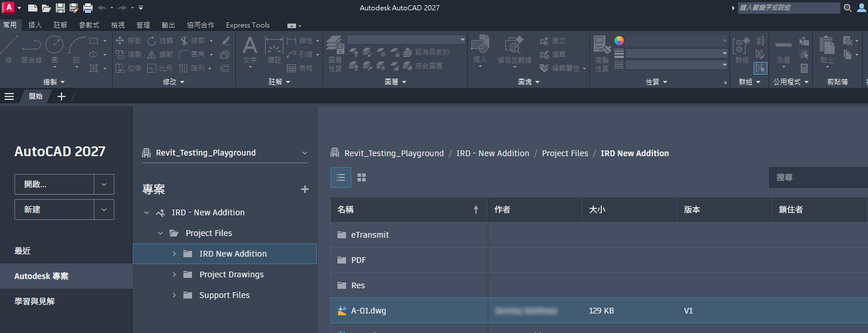Click the Dimension (標註) tool

tap(274, 49)
